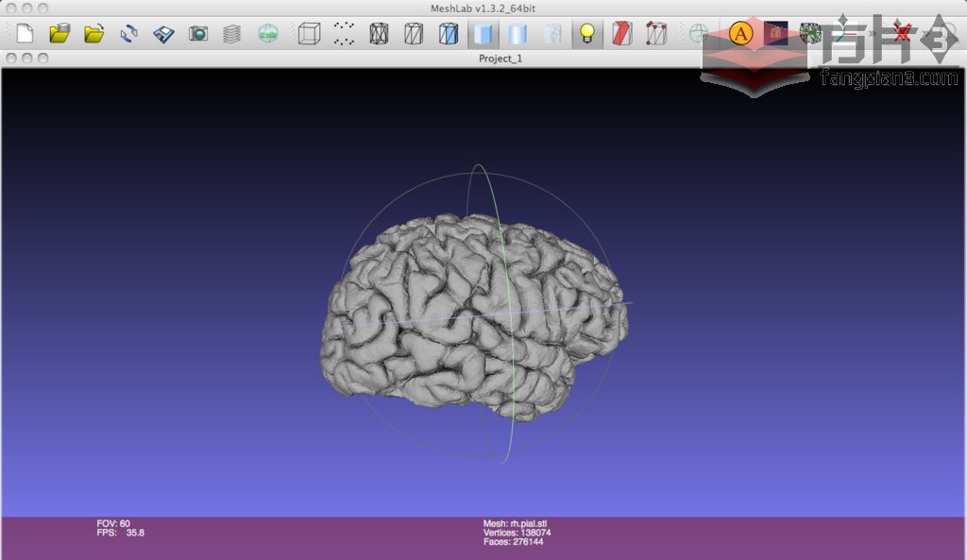Click the 'FOV: 60' readout
Image resolution: width=967 pixels, height=560 pixels.
113,523
